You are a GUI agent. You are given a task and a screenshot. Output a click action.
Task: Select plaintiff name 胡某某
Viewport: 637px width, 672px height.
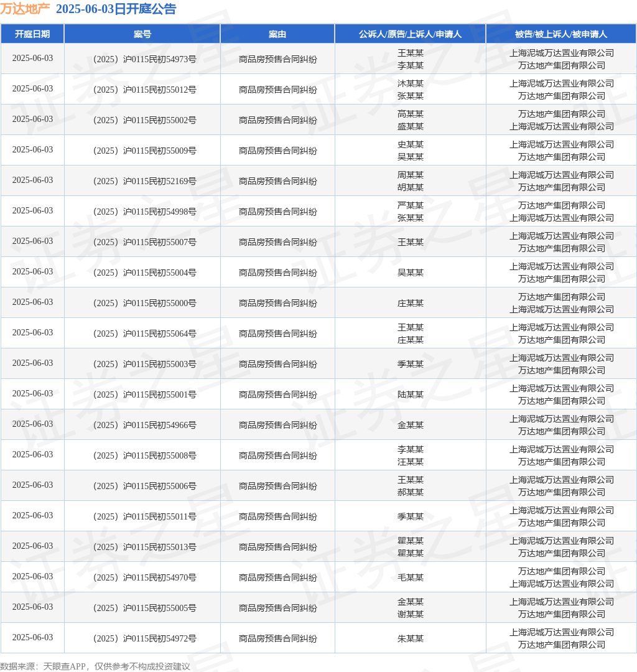pyautogui.click(x=411, y=187)
